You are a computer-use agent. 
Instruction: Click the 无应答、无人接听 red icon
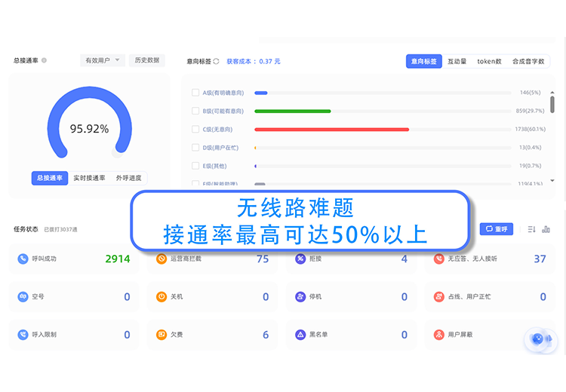click(439, 259)
